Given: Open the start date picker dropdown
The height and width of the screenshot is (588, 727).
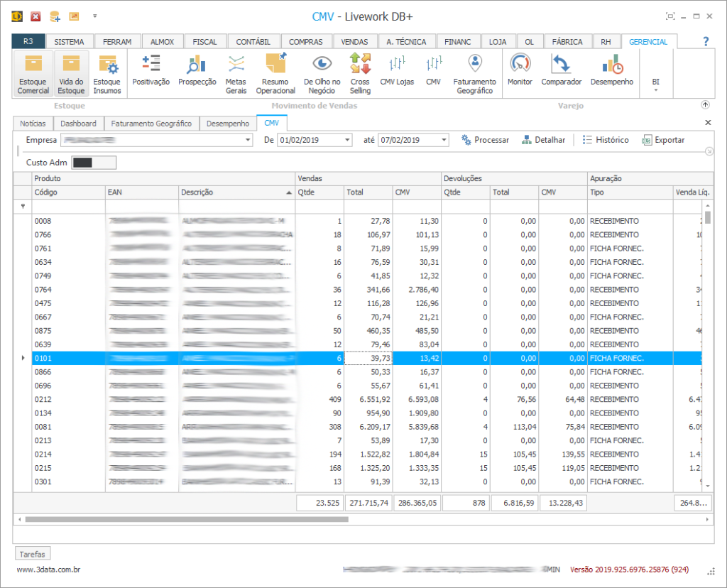Looking at the screenshot, I should click(346, 141).
